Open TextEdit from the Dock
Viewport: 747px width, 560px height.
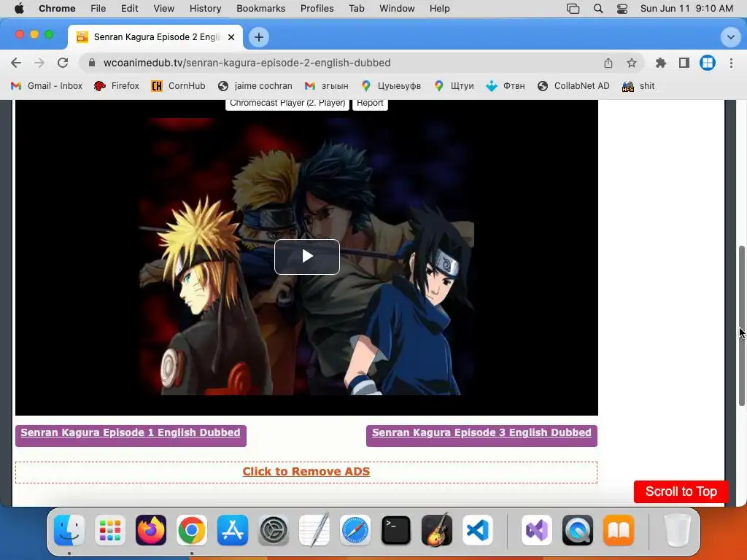pos(314,530)
